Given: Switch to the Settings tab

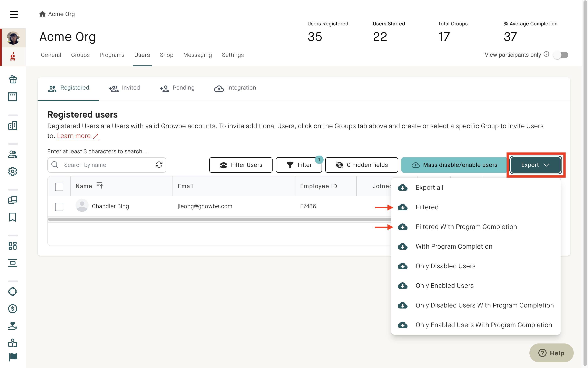Looking at the screenshot, I should tap(233, 55).
